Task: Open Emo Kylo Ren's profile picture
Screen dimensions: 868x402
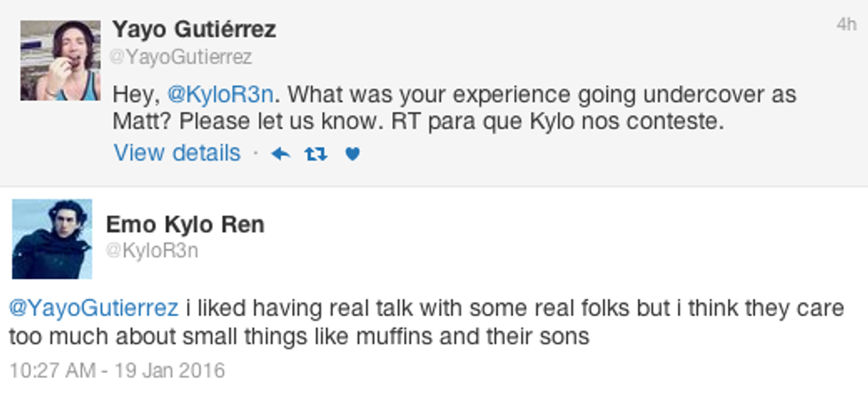Action: 51,239
